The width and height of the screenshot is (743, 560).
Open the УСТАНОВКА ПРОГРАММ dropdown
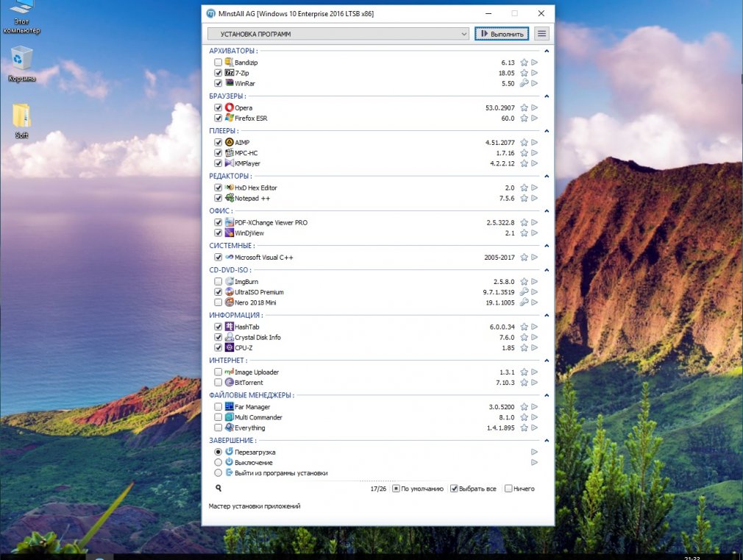338,34
